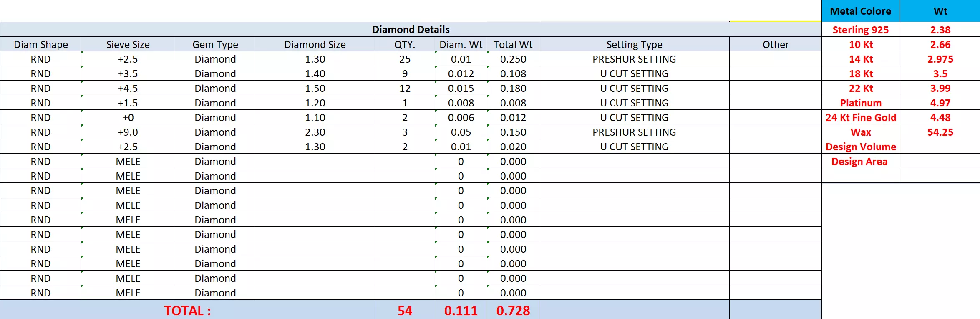Select the 'TOTAL :' label cell

(187, 310)
